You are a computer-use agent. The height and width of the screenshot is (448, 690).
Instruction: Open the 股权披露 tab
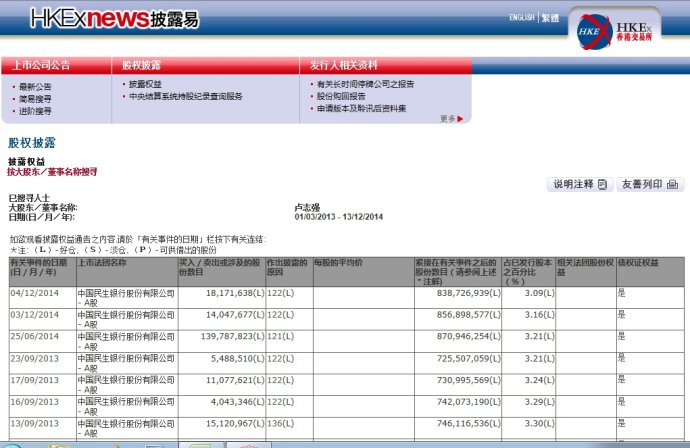(x=141, y=65)
